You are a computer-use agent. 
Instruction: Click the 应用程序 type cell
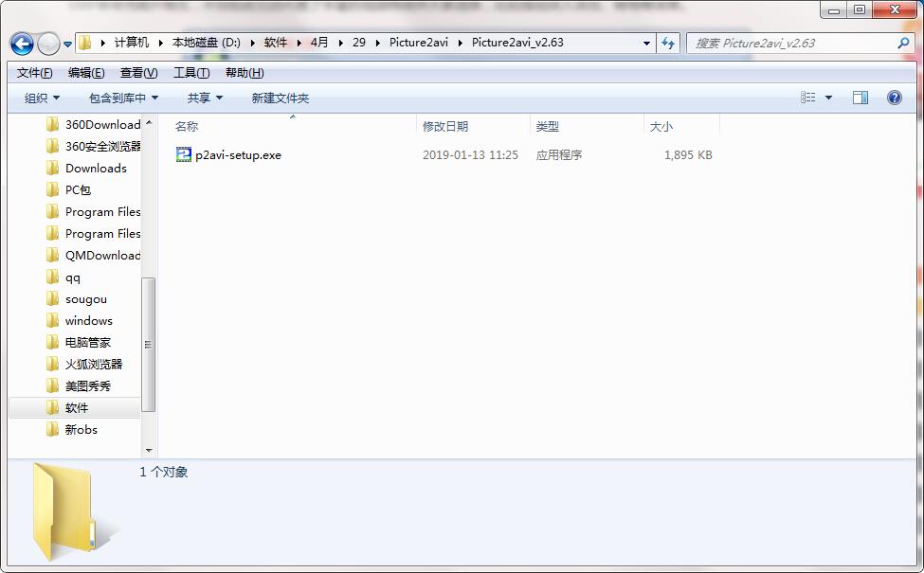click(558, 155)
